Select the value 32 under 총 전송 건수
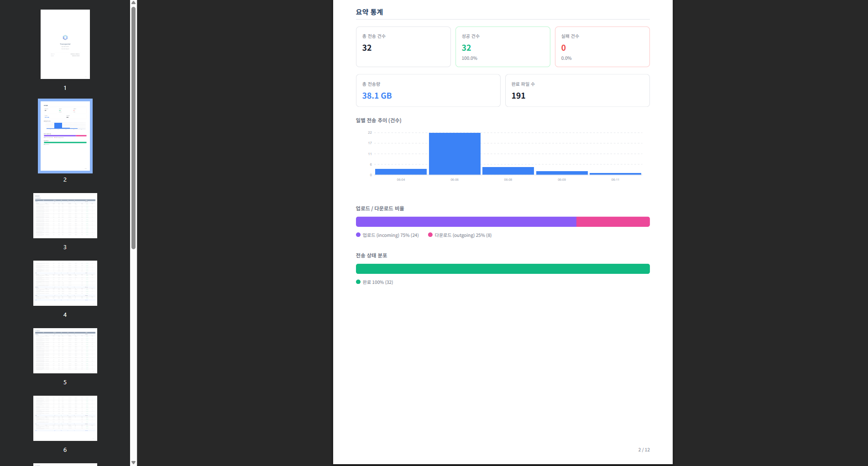 point(367,48)
